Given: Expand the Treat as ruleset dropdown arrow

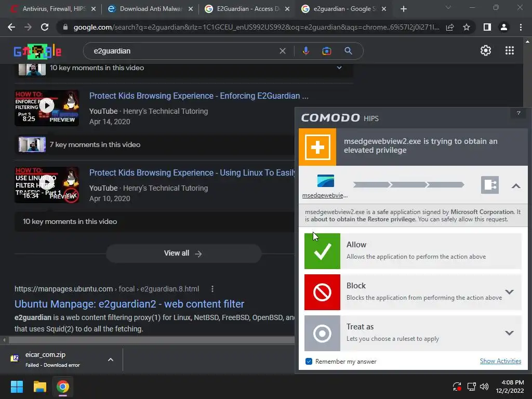Looking at the screenshot, I should coord(509,333).
